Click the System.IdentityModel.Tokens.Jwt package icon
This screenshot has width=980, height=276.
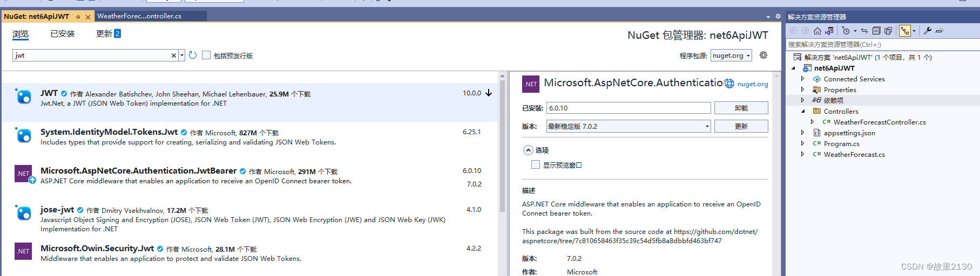point(23,135)
